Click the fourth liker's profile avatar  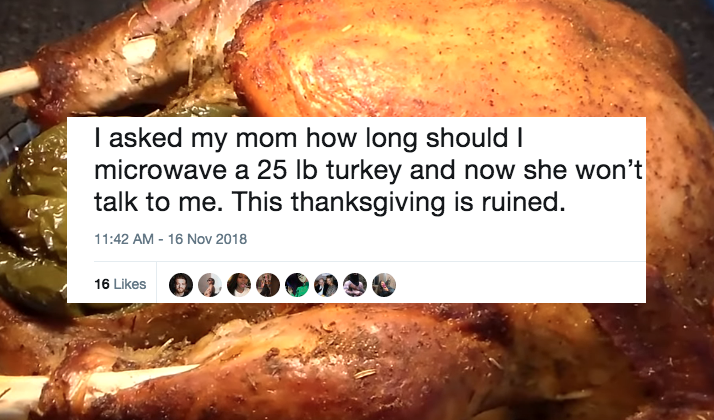pos(267,285)
